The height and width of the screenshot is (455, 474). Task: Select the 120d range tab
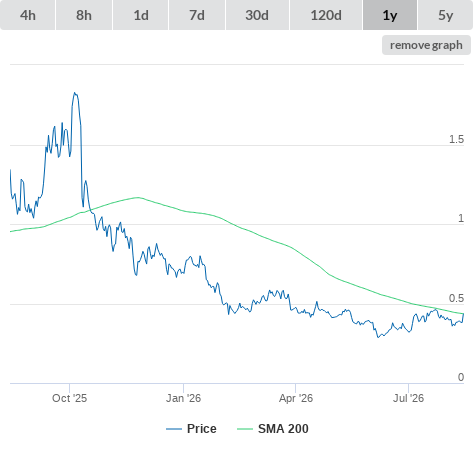pyautogui.click(x=326, y=15)
